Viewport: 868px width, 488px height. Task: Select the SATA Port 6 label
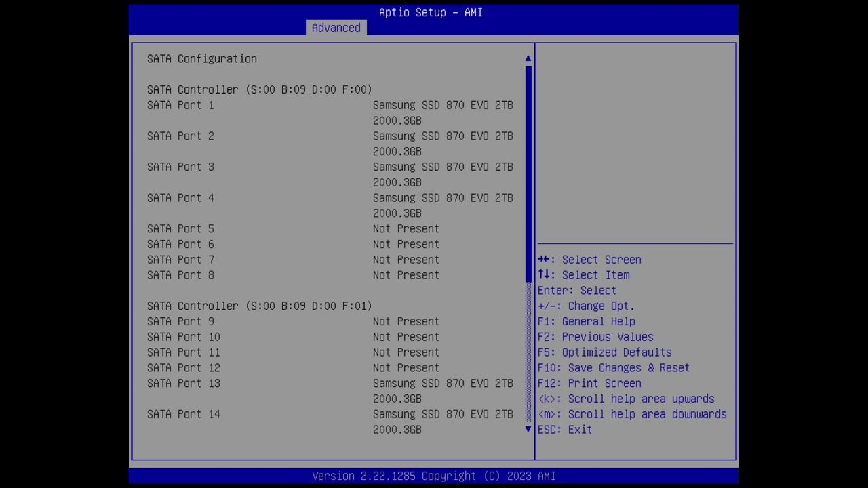180,244
